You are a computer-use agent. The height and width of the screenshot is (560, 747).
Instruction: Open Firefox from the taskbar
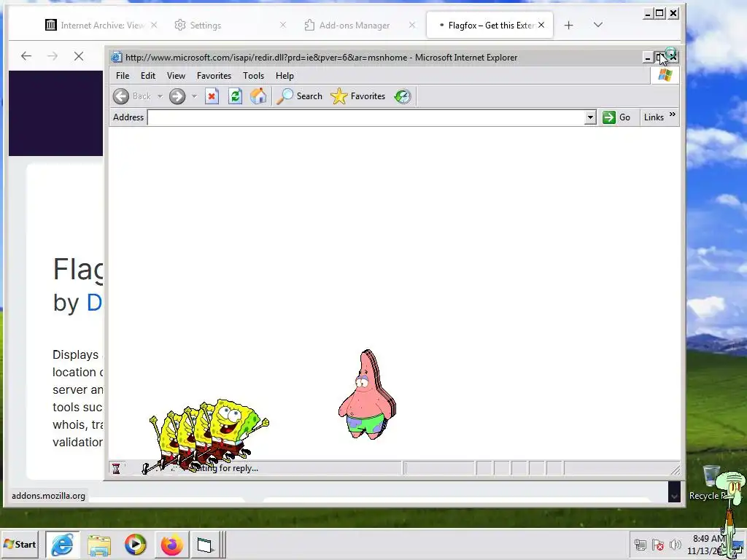(x=171, y=545)
